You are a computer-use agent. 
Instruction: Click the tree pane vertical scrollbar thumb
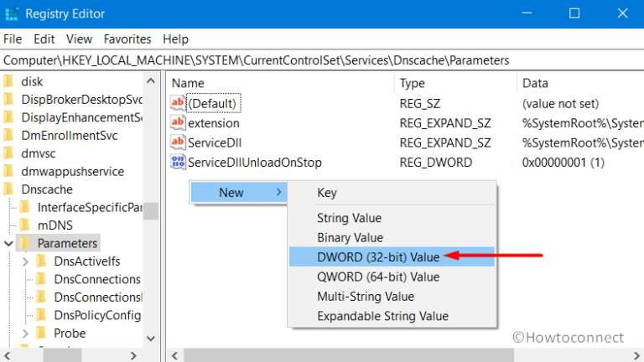[x=151, y=211]
